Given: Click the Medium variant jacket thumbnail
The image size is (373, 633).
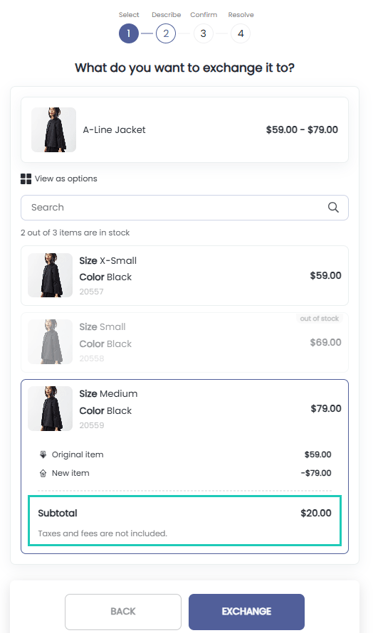Looking at the screenshot, I should (50, 409).
